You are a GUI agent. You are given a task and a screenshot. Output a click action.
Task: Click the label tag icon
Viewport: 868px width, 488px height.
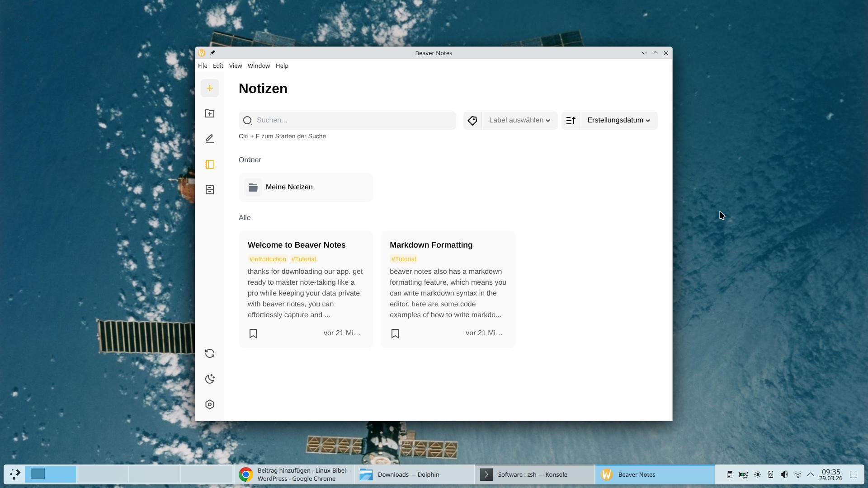[x=472, y=121]
